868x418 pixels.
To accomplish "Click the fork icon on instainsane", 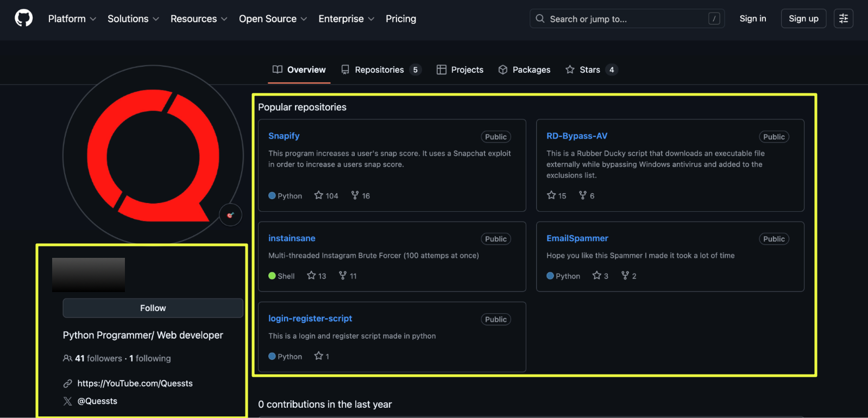I will point(342,276).
